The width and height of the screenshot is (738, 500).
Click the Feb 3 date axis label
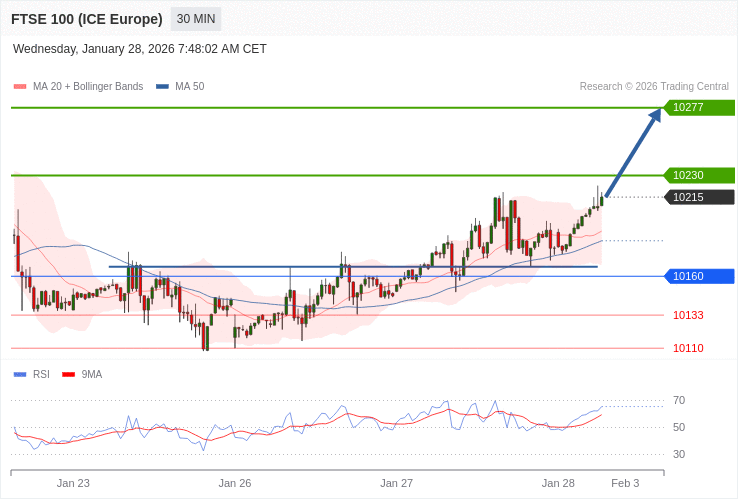point(625,484)
